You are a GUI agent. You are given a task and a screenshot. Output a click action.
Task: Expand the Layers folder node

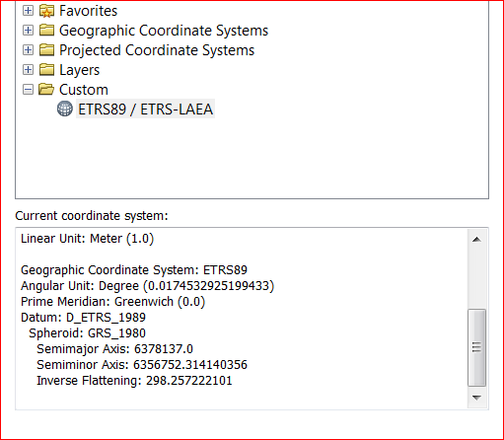28,70
